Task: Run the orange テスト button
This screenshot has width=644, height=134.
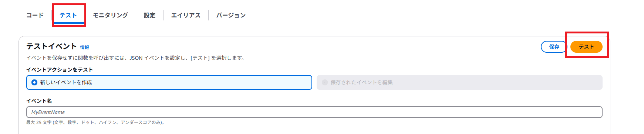Action: pos(586,47)
